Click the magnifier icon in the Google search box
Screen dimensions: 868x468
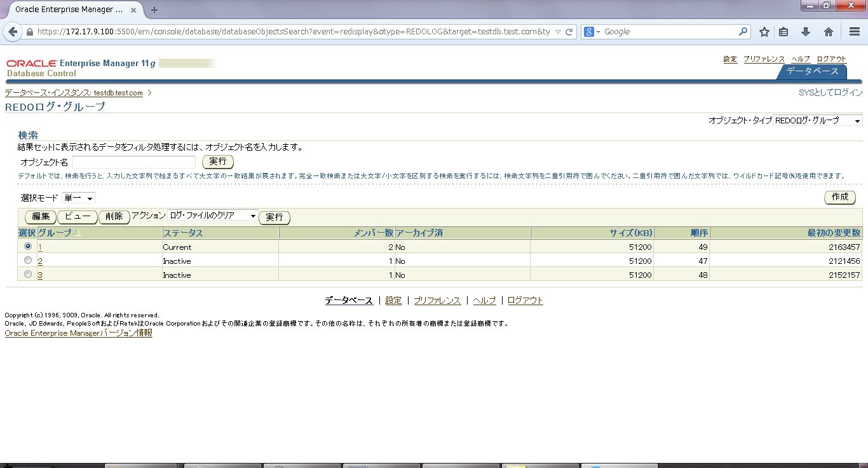743,31
